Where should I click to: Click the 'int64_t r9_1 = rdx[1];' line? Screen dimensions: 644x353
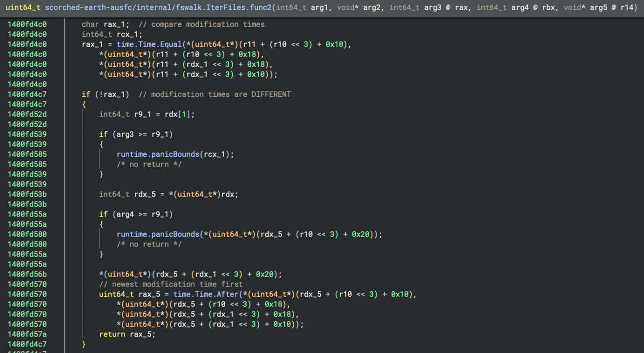click(147, 114)
